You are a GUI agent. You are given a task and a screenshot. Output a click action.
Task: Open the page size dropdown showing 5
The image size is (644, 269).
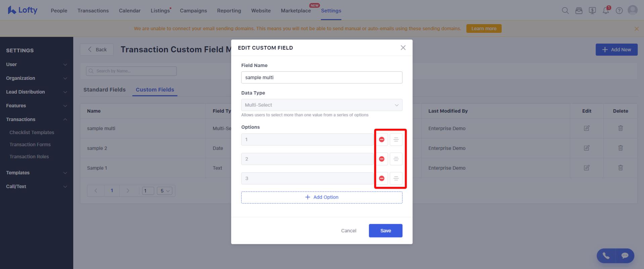(165, 191)
